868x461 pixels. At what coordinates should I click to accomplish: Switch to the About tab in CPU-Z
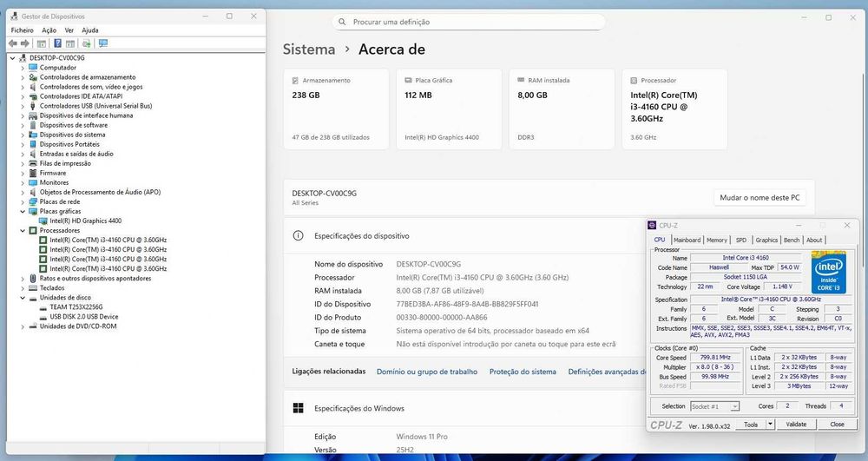(814, 240)
